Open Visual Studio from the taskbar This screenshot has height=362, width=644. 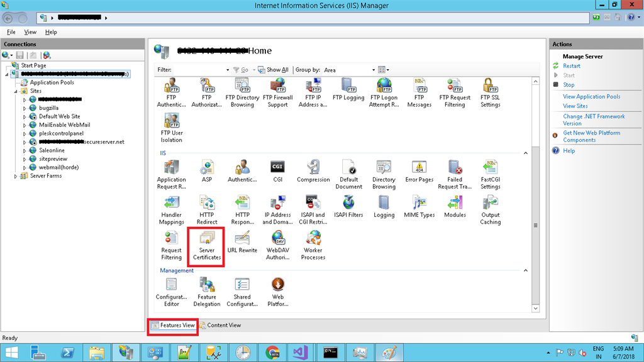coord(301,353)
